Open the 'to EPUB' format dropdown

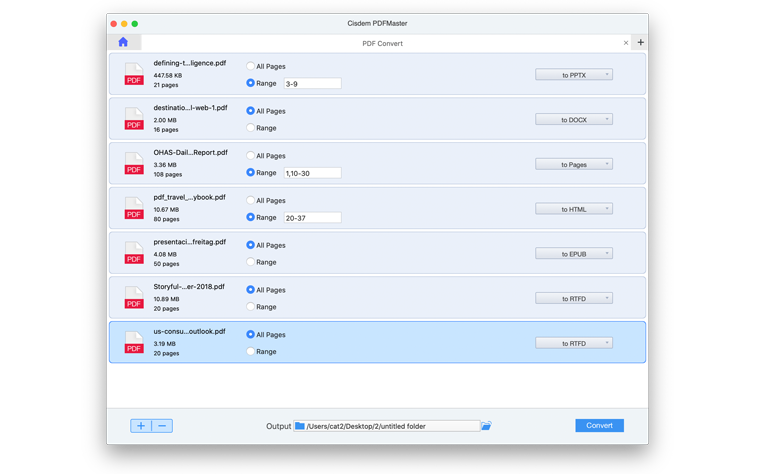pos(574,254)
